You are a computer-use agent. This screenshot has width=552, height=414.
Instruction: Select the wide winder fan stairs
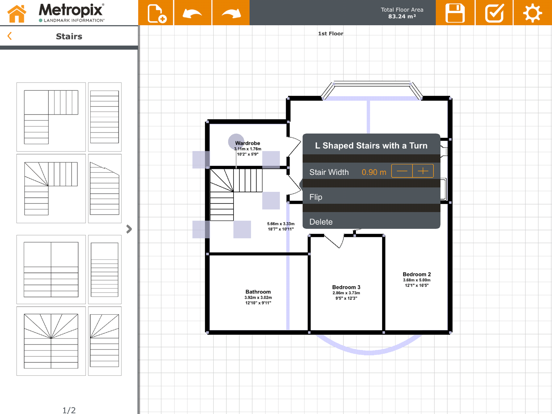pyautogui.click(x=51, y=341)
